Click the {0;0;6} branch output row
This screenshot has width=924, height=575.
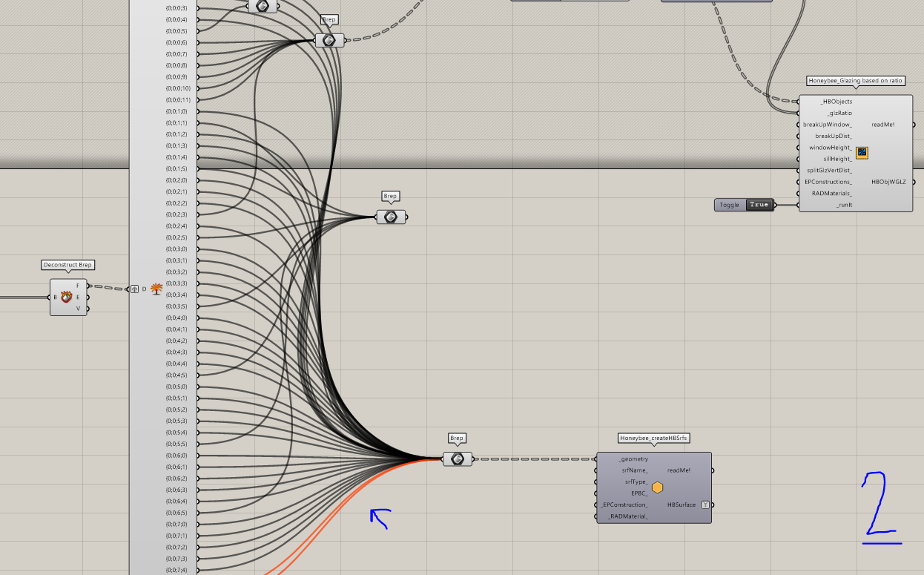(x=176, y=42)
